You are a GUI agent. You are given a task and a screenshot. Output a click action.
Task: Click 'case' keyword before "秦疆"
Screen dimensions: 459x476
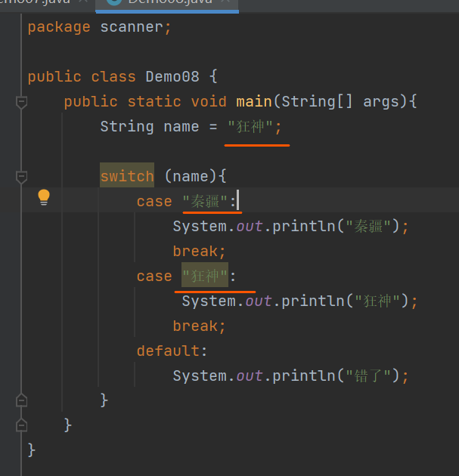[x=154, y=202]
